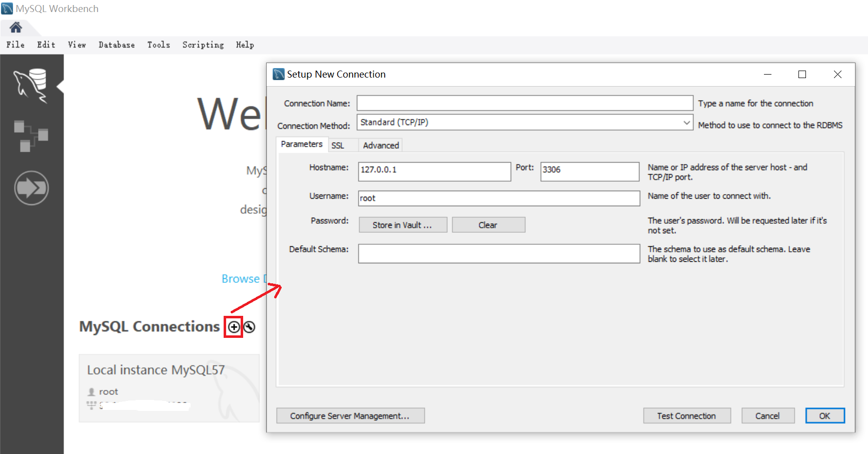868x454 pixels.
Task: Open Configure Server Management
Action: (x=350, y=416)
